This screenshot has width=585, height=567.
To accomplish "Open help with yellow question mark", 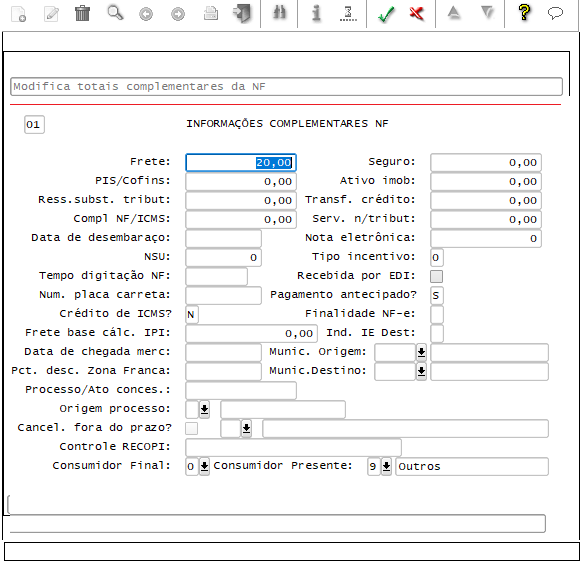I will pos(524,12).
